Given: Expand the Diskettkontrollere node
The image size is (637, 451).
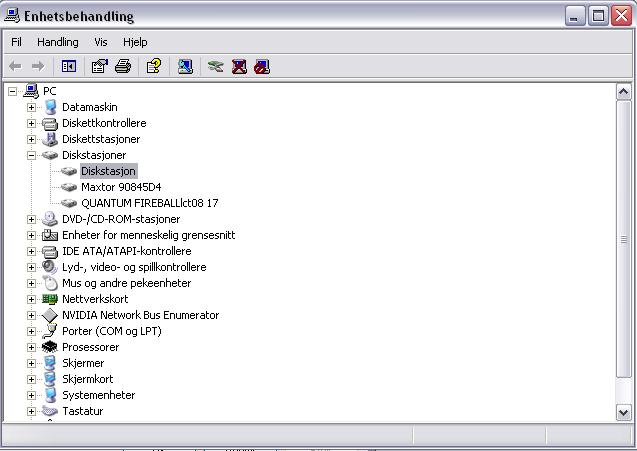Looking at the screenshot, I should 31,123.
